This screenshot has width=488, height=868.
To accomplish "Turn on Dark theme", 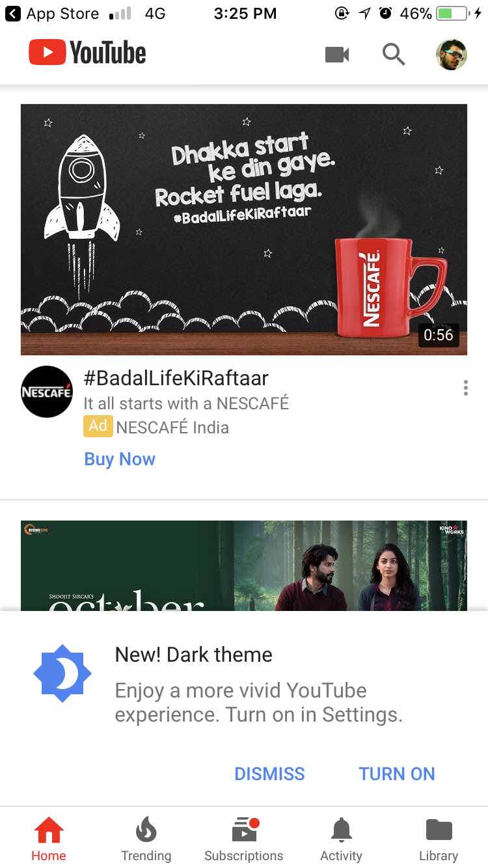I will click(397, 774).
